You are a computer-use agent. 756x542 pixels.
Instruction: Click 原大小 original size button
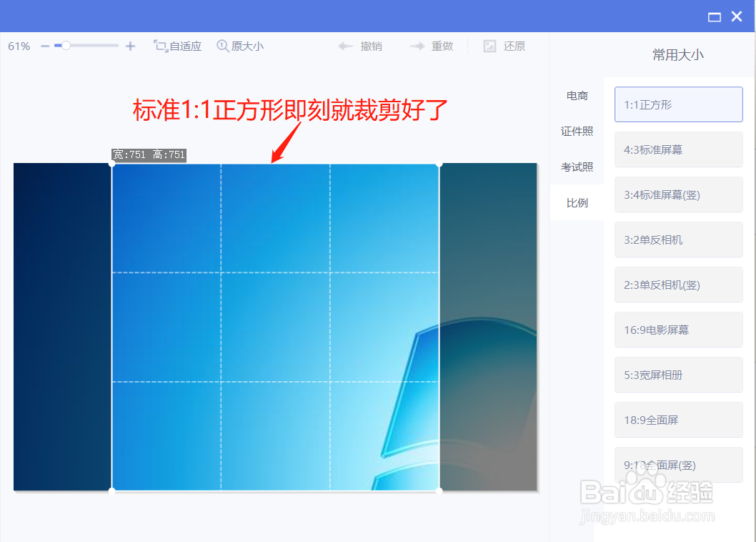[240, 46]
